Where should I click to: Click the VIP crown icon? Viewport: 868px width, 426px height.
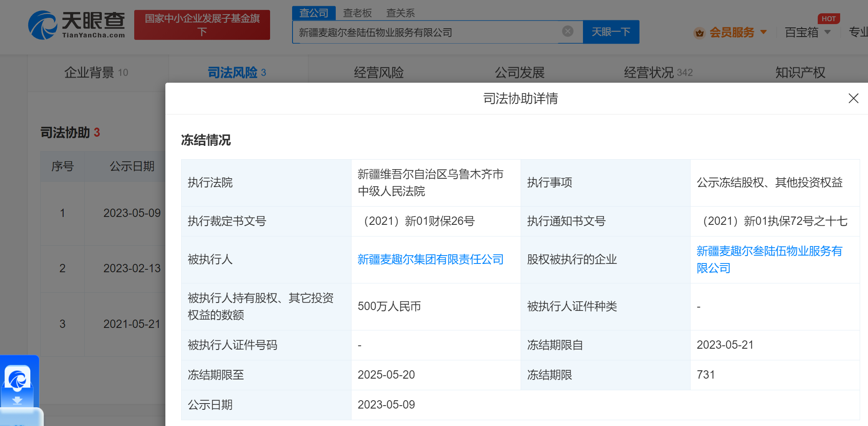[699, 33]
